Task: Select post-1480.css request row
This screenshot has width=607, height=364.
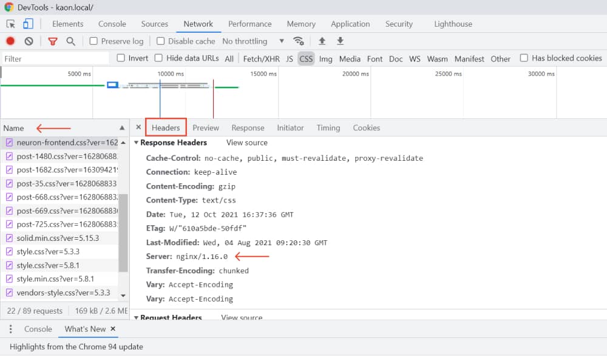Action: [x=60, y=157]
